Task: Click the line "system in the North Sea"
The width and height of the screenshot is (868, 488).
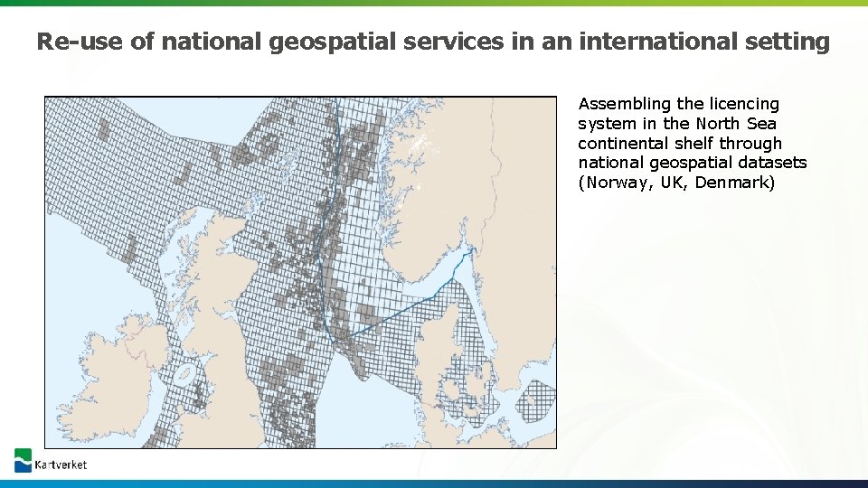Action: (677, 124)
